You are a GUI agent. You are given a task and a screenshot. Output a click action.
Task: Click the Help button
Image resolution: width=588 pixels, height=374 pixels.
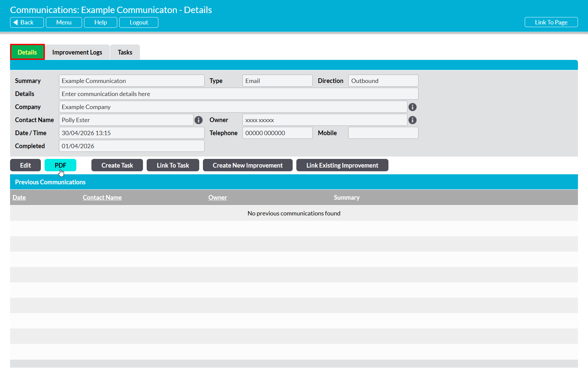100,22
